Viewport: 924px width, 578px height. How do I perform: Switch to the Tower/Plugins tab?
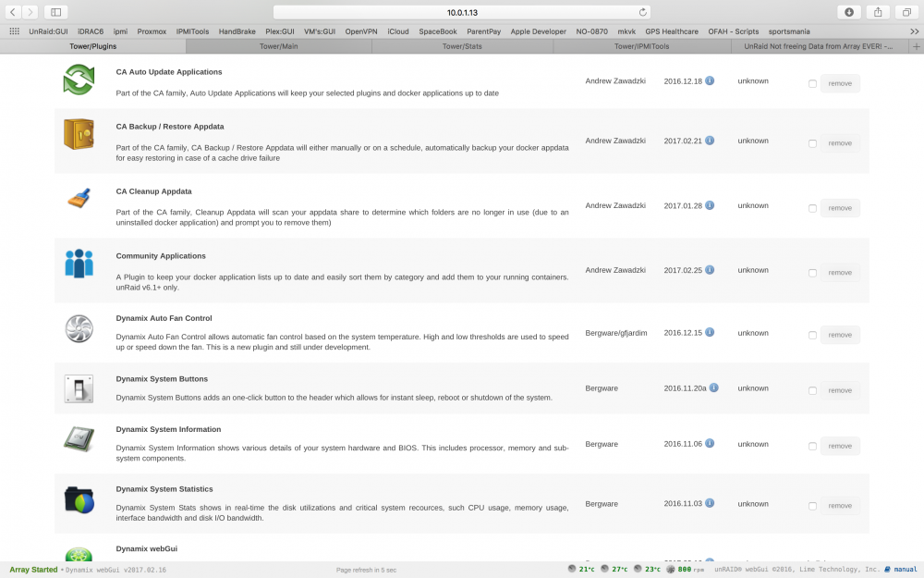[93, 46]
